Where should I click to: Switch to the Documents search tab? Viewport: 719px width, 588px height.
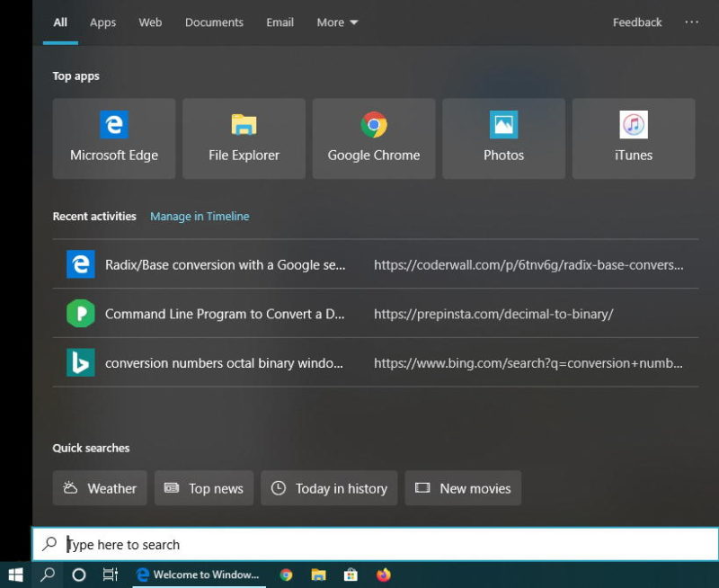[x=214, y=22]
